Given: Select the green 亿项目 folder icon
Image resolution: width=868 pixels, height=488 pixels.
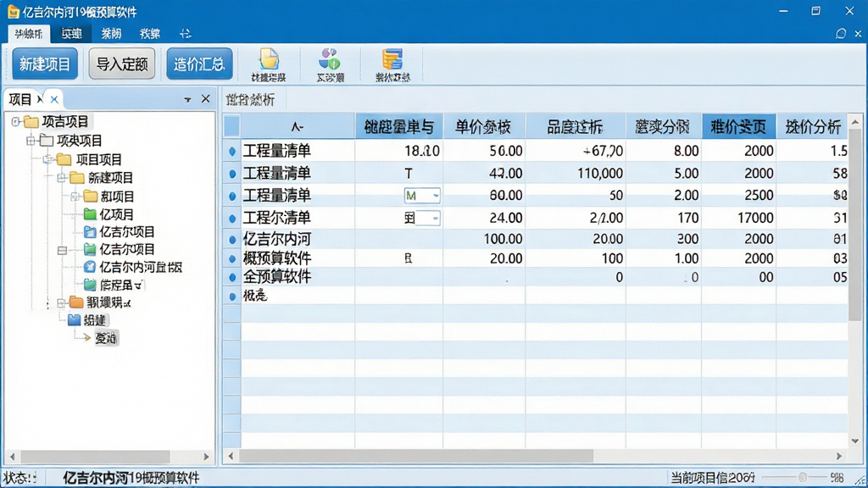Looking at the screenshot, I should coord(90,214).
